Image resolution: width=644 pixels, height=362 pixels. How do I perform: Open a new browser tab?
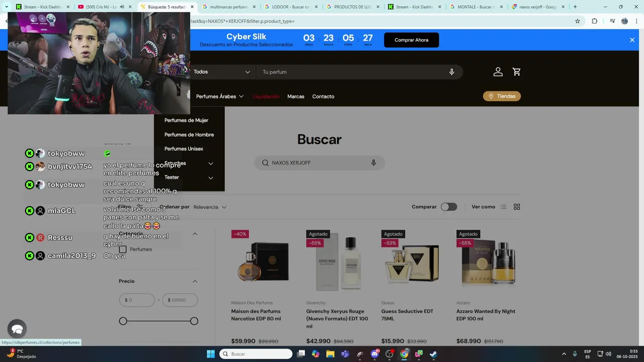pyautogui.click(x=575, y=7)
